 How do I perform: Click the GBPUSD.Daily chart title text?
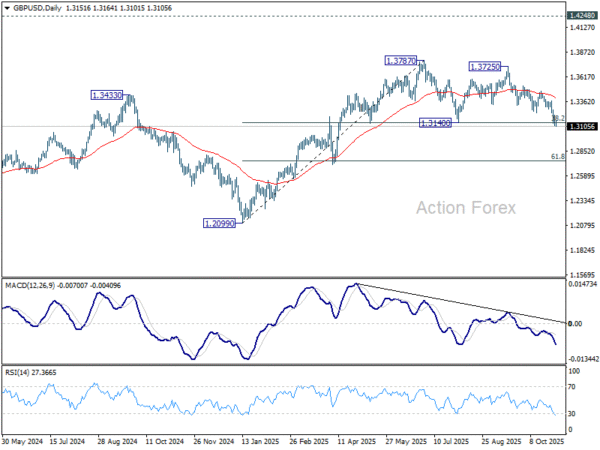coord(38,8)
